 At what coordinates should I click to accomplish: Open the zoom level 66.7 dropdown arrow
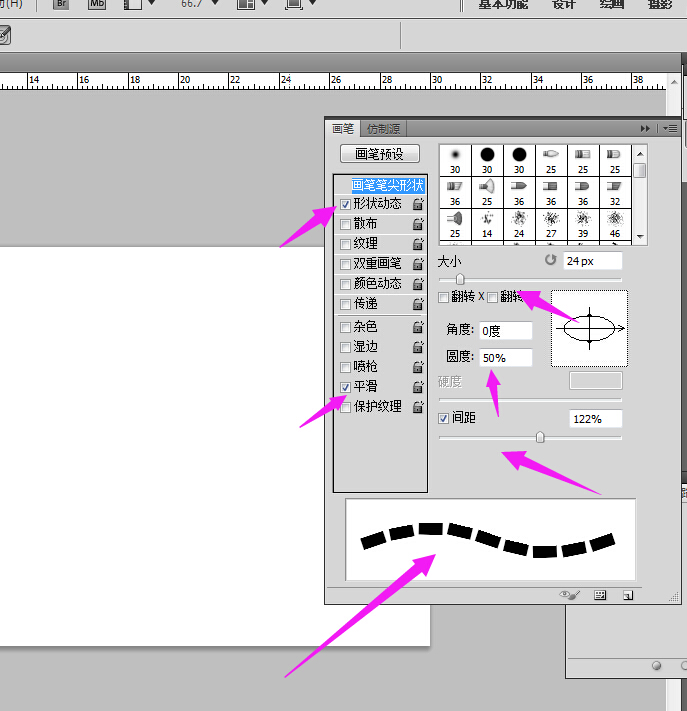tap(215, 3)
